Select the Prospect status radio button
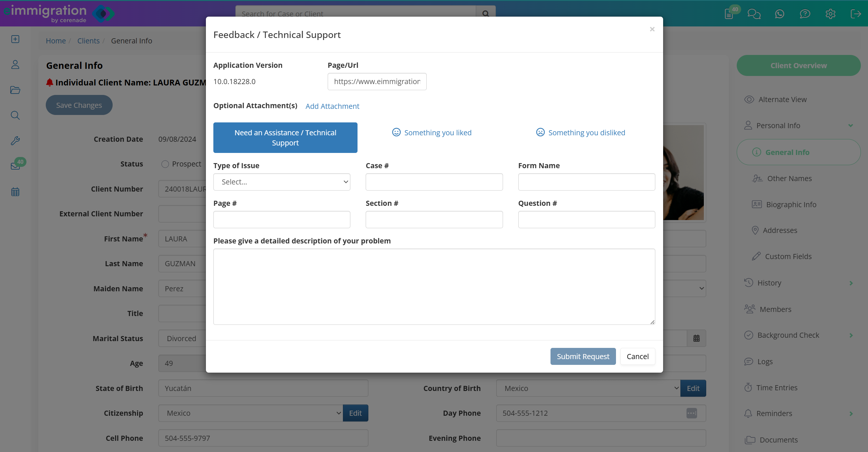This screenshot has width=868, height=452. tap(165, 164)
